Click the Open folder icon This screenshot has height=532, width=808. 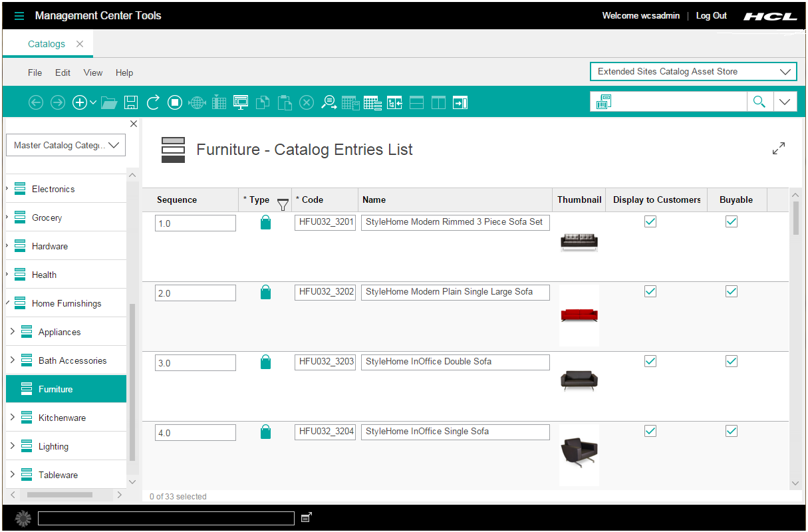109,102
